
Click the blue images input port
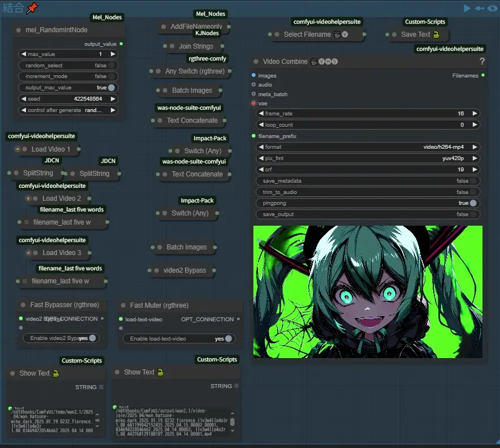pos(253,75)
